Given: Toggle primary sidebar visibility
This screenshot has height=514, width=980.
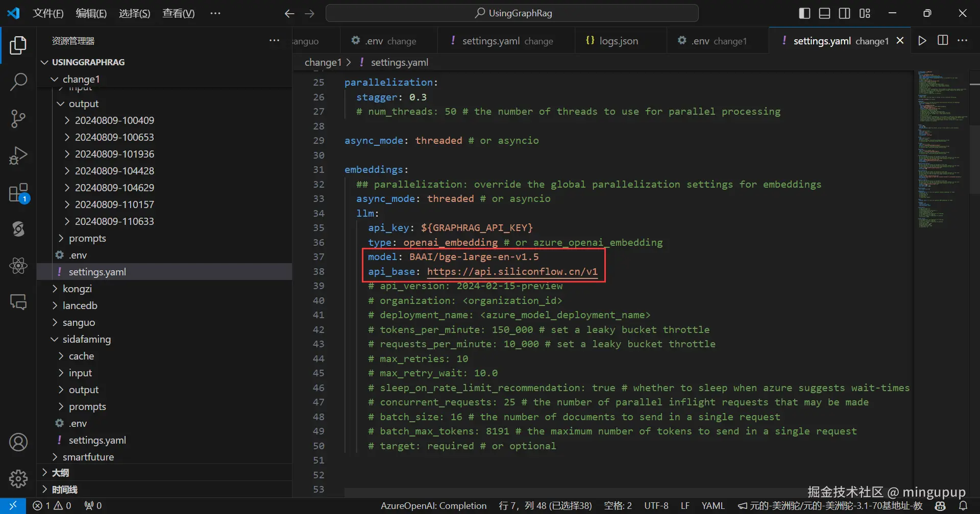Looking at the screenshot, I should point(804,13).
